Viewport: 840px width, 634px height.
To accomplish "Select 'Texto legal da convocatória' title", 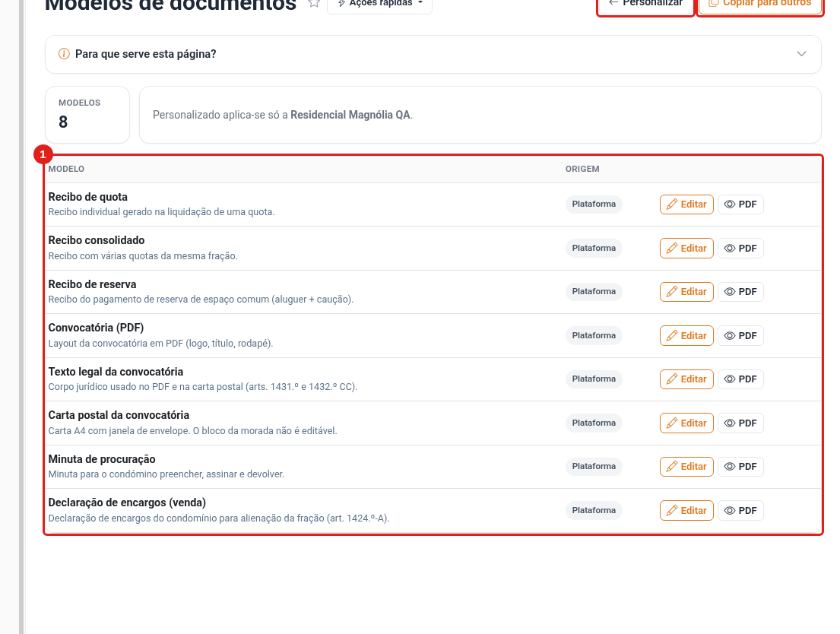I will [x=116, y=372].
